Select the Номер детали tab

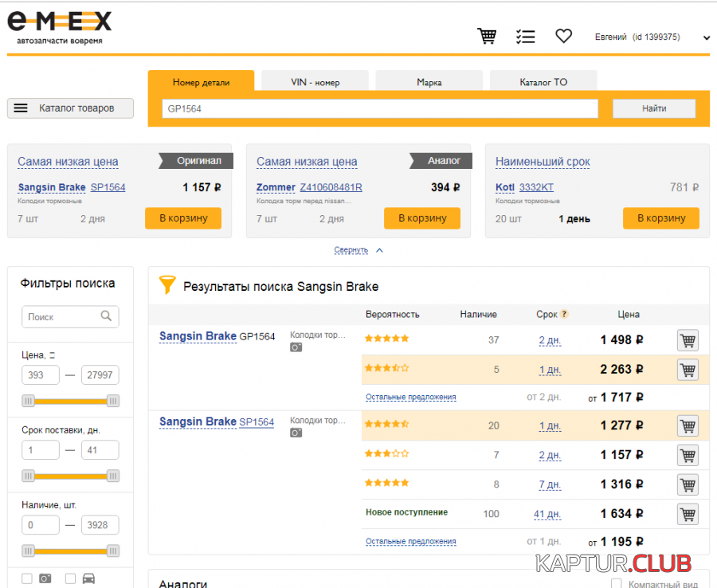tap(202, 81)
